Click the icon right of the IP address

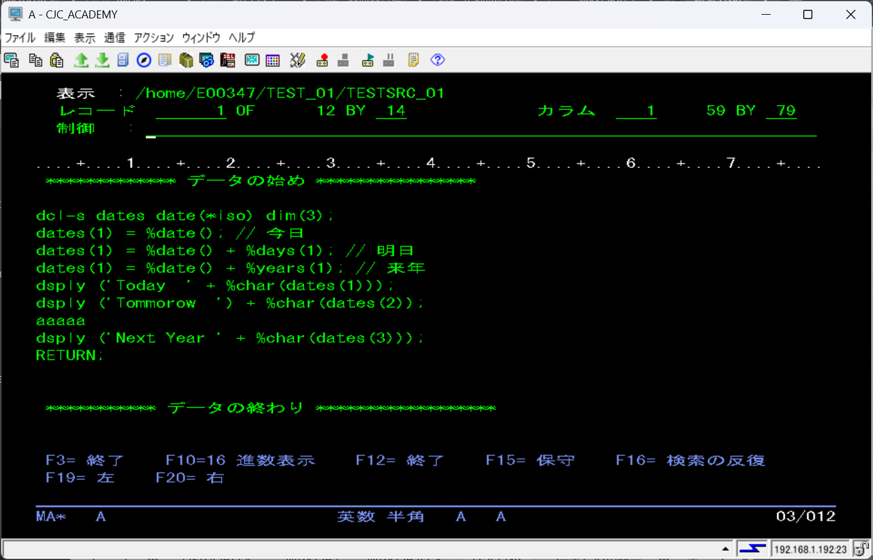click(x=861, y=549)
